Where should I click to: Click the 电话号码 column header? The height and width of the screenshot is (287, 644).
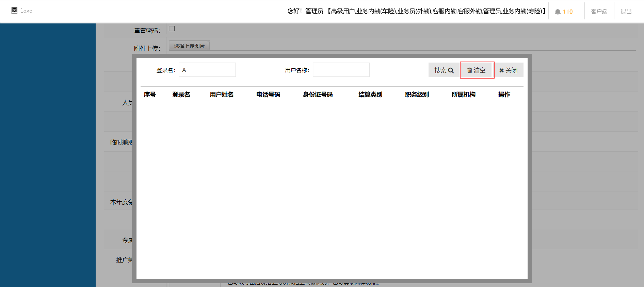click(x=268, y=95)
